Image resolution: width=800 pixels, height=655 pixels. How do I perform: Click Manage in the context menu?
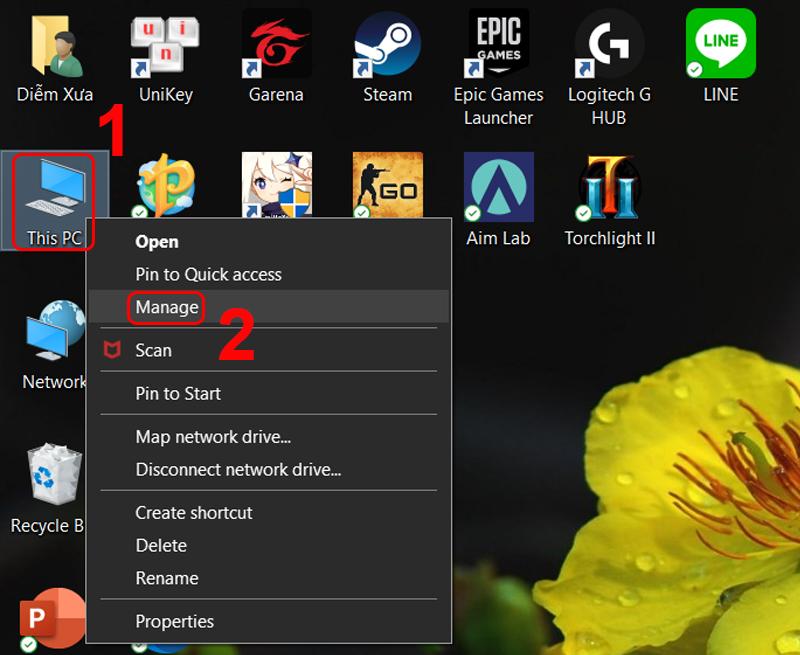click(x=269, y=307)
